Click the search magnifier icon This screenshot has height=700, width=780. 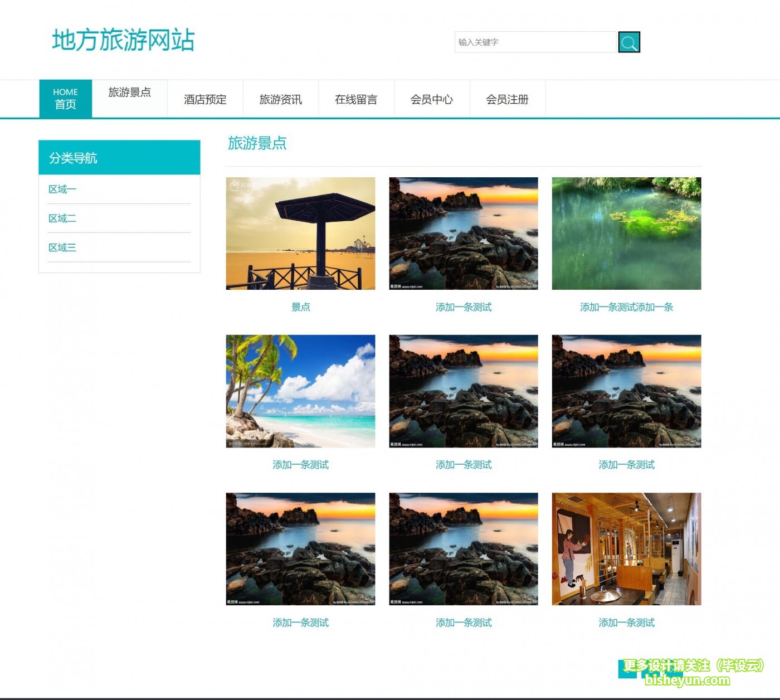628,42
